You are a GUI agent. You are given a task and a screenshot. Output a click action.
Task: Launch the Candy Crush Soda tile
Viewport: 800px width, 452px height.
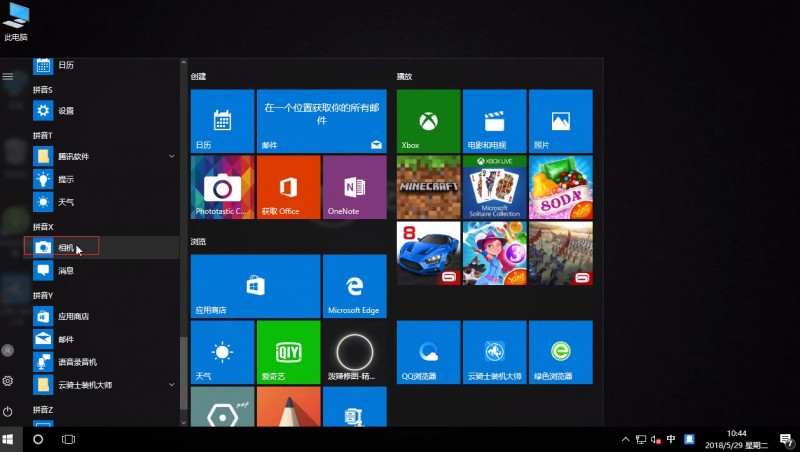pos(561,187)
